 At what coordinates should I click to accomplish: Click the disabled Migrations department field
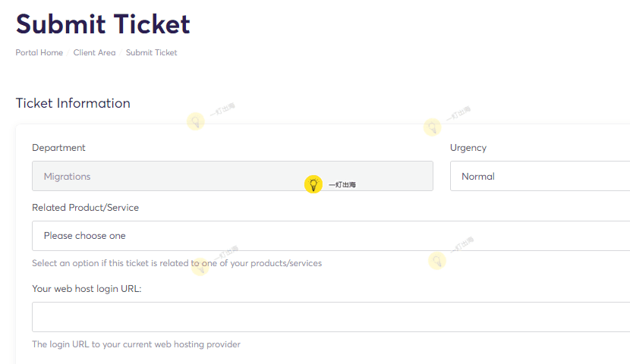click(x=232, y=176)
